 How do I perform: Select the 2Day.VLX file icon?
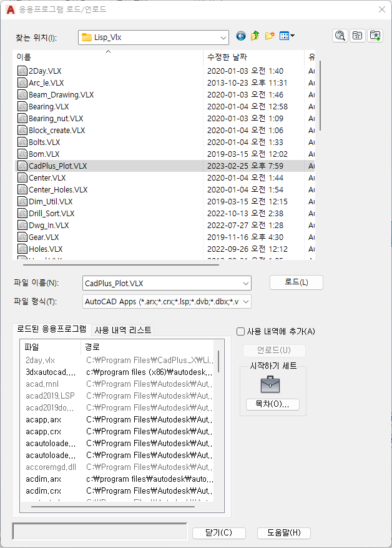tap(22, 71)
